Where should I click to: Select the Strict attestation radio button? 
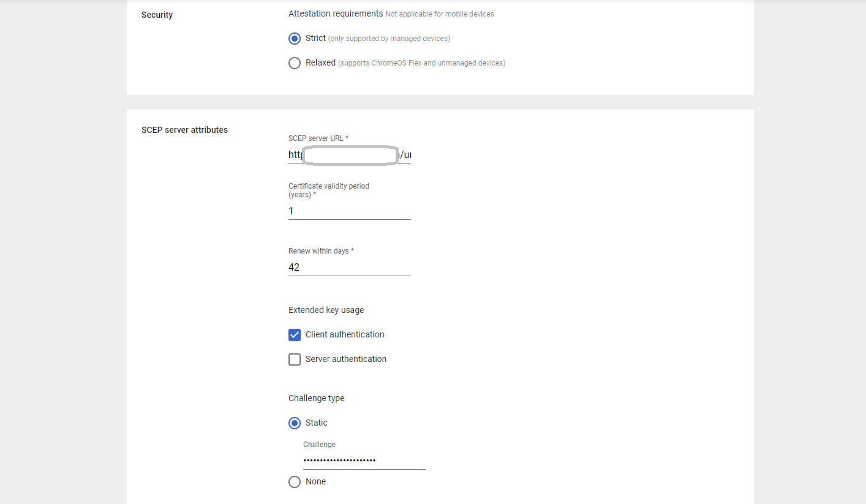tap(295, 39)
